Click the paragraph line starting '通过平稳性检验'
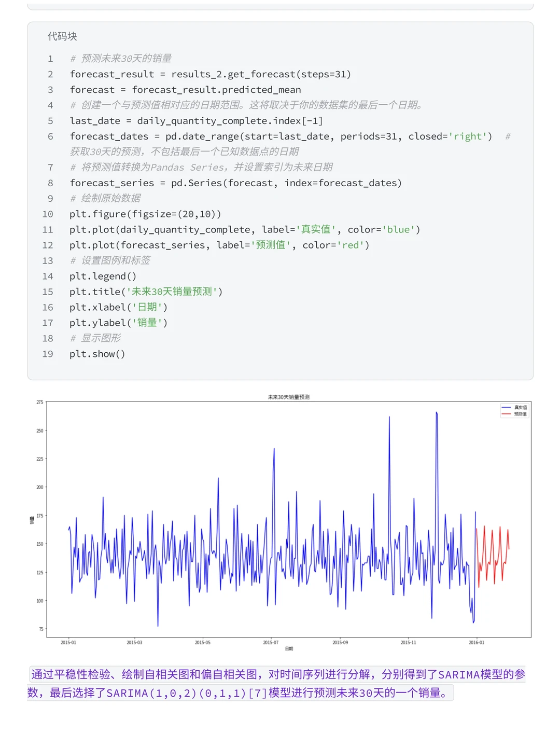This screenshot has height=747, width=560. (278, 674)
